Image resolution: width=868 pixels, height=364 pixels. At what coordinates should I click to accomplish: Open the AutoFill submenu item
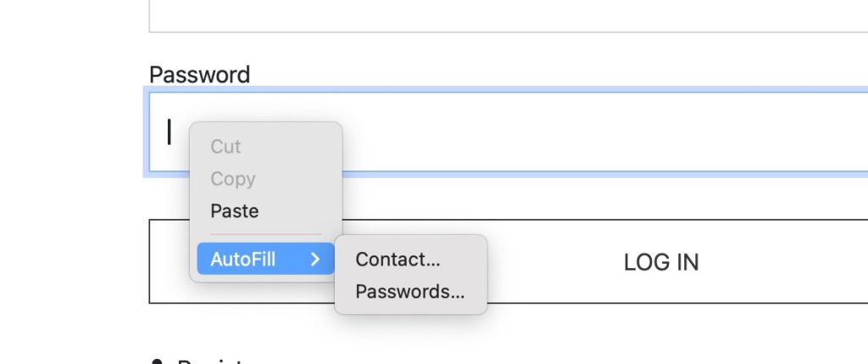(243, 260)
